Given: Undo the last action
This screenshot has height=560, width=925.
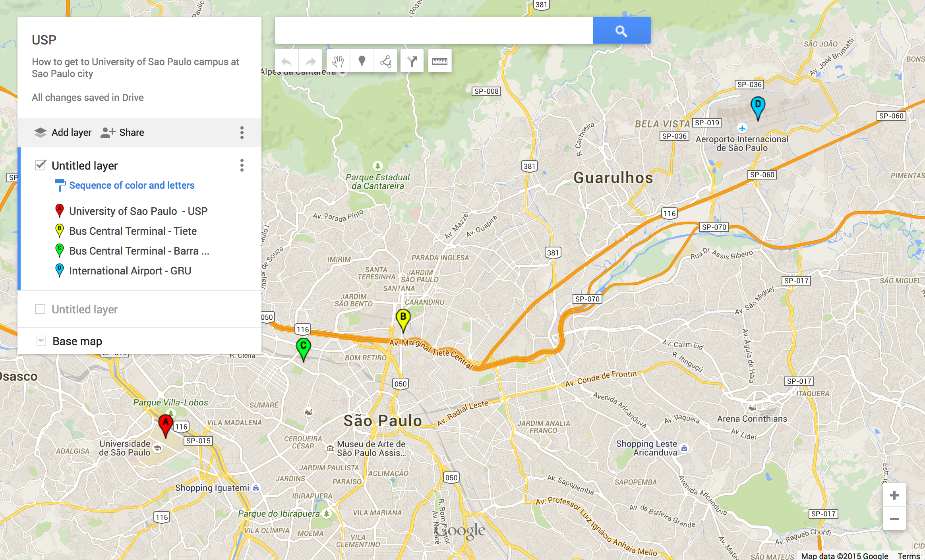Looking at the screenshot, I should tap(286, 61).
